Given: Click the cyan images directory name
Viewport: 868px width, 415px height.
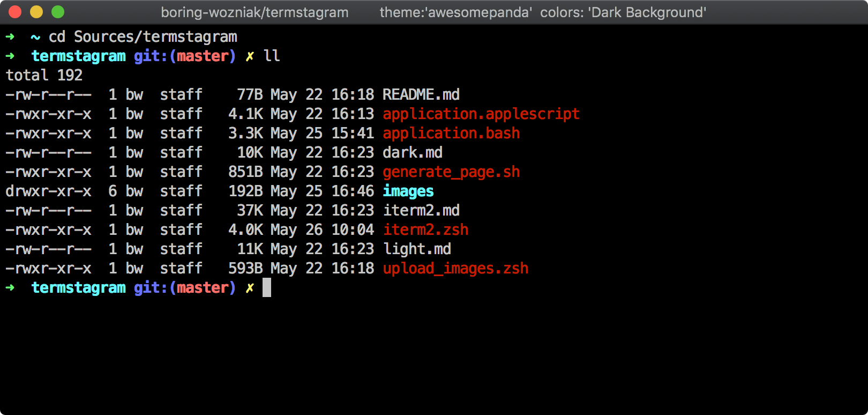Looking at the screenshot, I should [408, 191].
